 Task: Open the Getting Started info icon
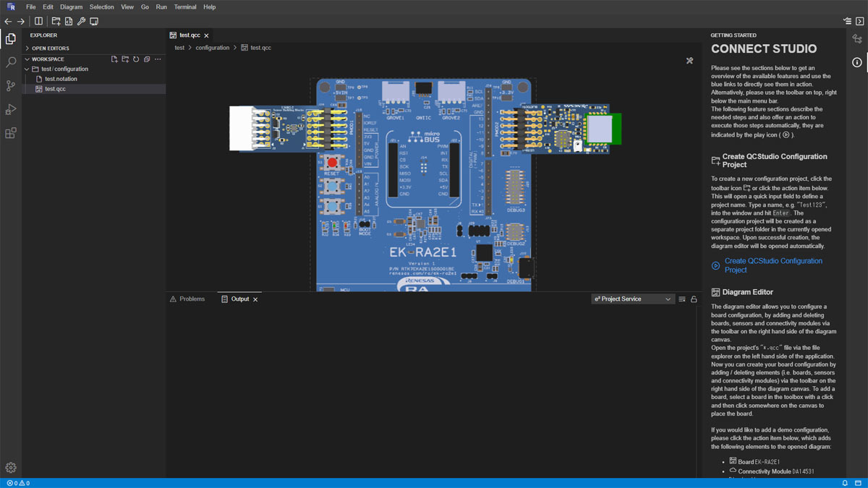pos(857,62)
